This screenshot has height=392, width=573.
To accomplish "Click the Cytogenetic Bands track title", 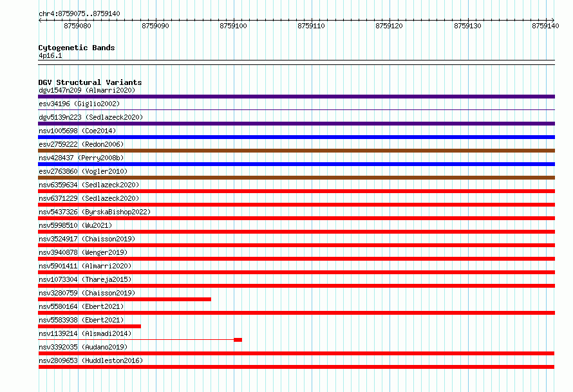I will (x=77, y=48).
